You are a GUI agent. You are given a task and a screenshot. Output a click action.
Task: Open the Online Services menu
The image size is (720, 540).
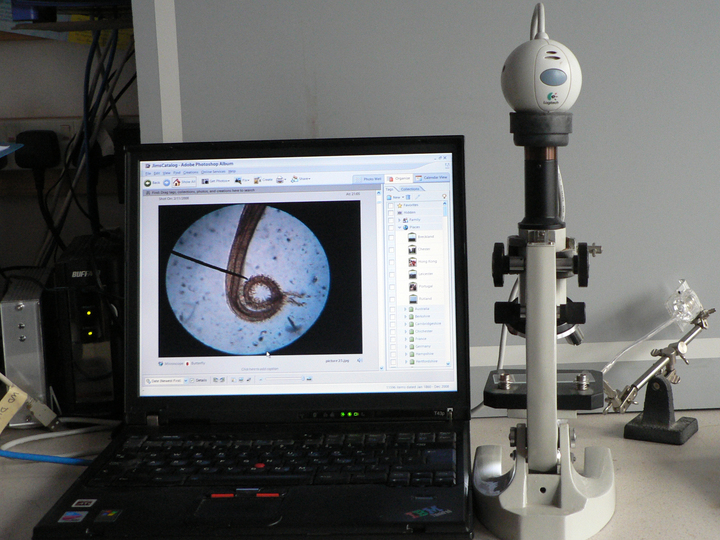click(x=213, y=172)
